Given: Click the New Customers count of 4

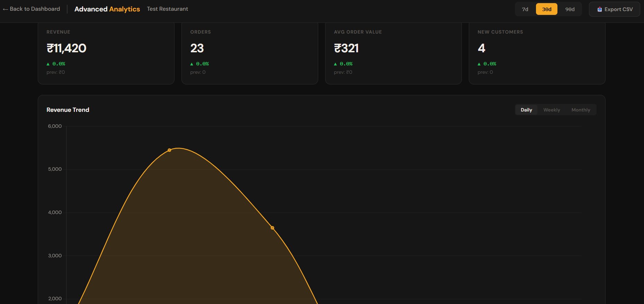Looking at the screenshot, I should (481, 48).
